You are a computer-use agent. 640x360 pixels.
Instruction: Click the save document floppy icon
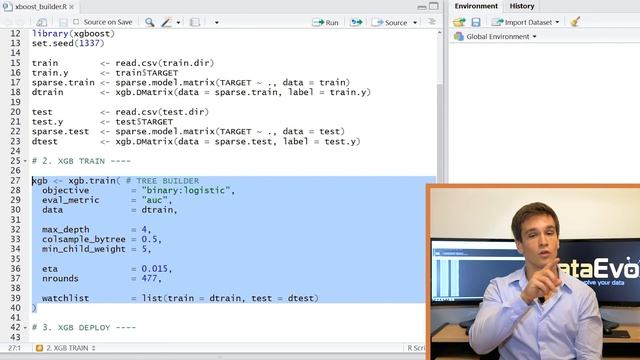click(62, 22)
